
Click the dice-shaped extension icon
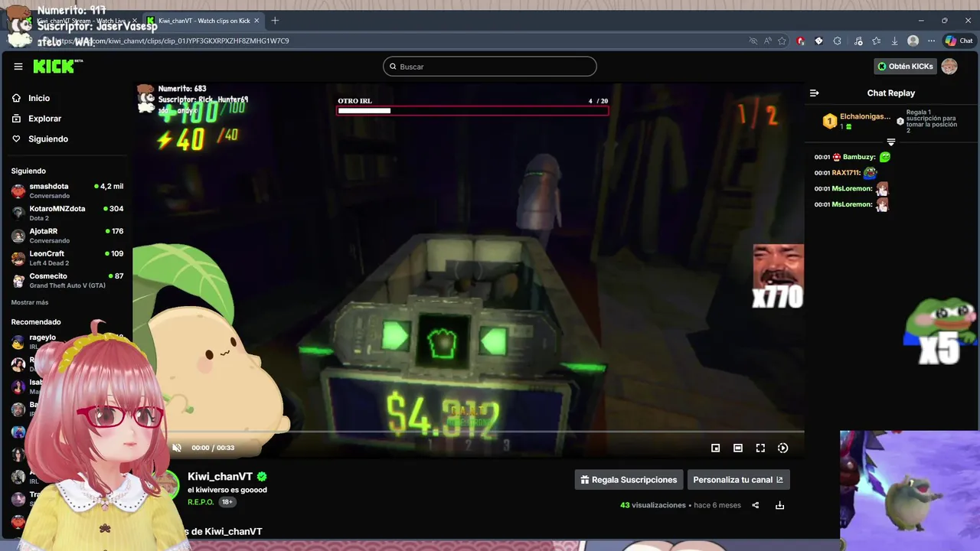click(x=818, y=41)
